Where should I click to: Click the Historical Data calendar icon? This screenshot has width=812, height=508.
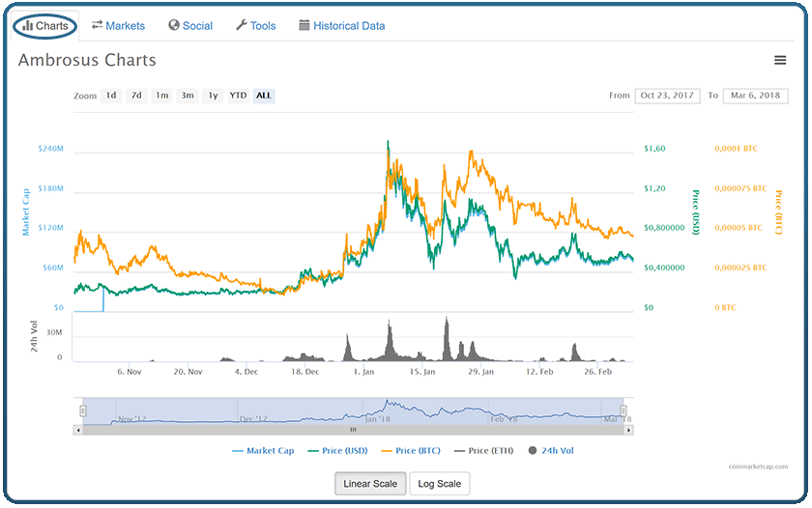tap(304, 25)
